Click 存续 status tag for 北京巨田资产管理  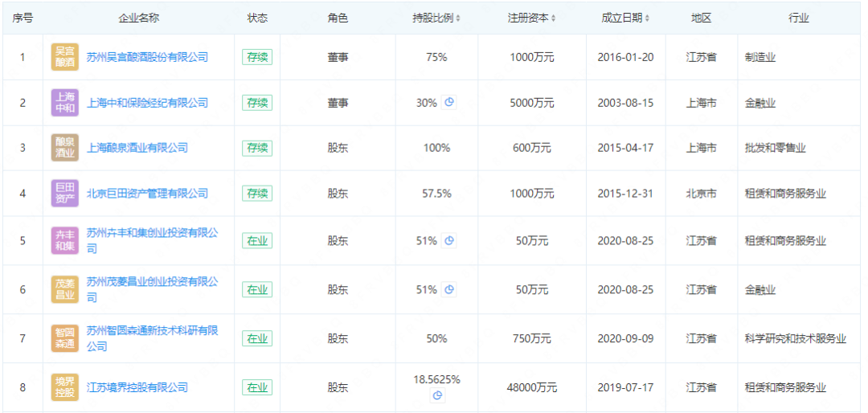257,194
